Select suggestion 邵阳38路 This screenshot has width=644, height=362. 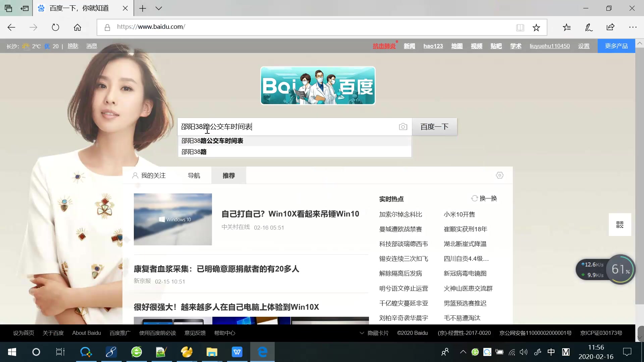pyautogui.click(x=294, y=152)
